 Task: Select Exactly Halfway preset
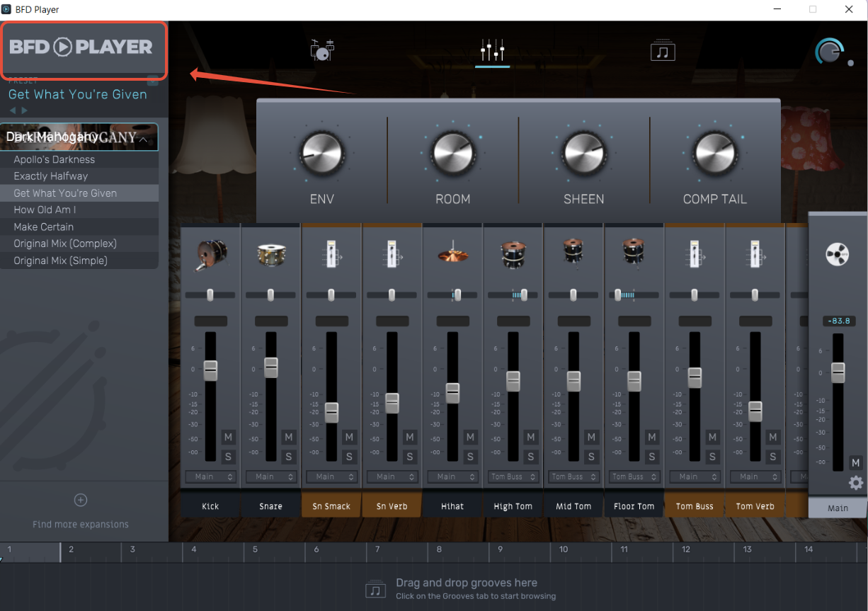coord(79,176)
